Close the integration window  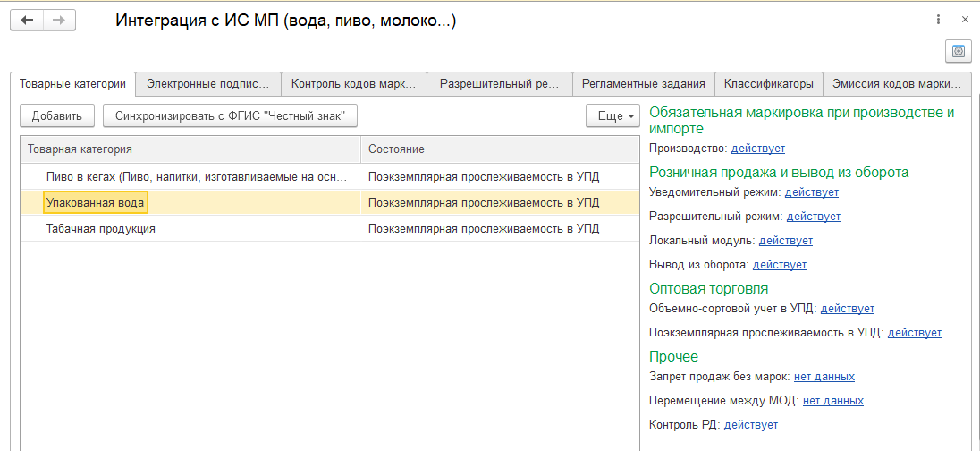point(965,20)
